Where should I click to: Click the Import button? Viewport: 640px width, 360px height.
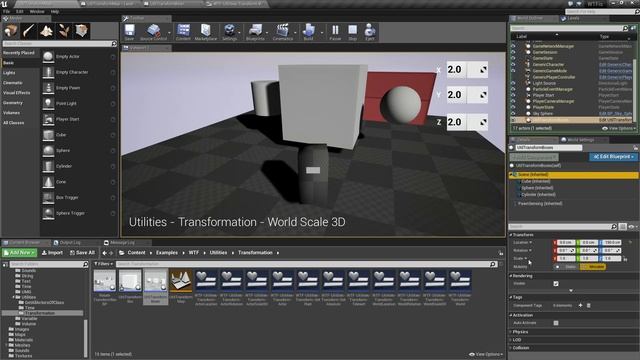pos(53,253)
